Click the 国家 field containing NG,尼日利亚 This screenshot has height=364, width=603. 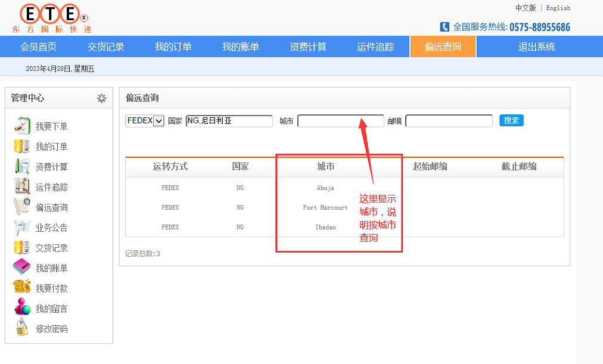click(229, 121)
